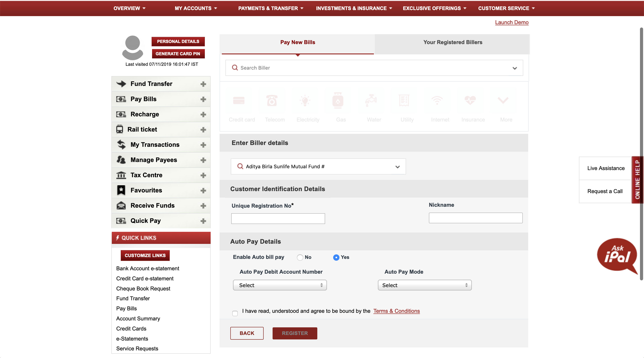Click the Unique Registration No input field

pos(278,219)
